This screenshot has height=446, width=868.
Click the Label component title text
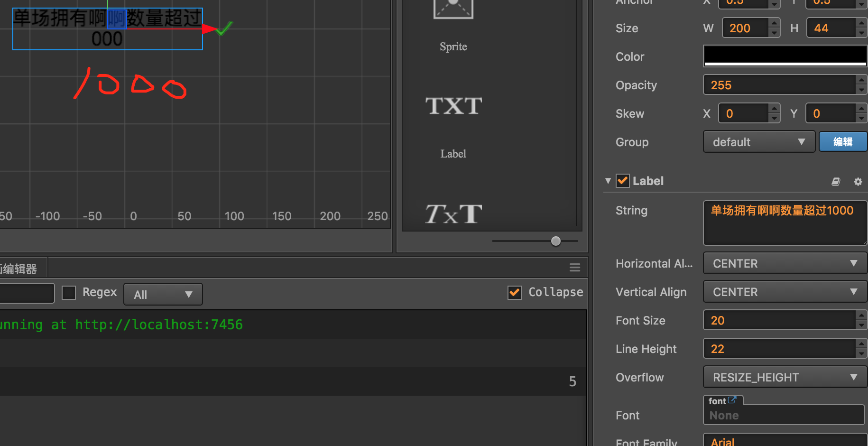(648, 181)
